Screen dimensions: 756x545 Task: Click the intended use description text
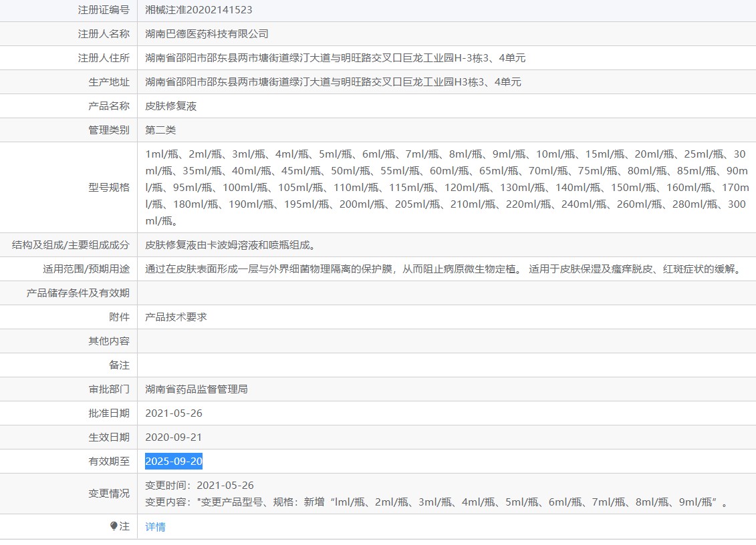point(444,269)
